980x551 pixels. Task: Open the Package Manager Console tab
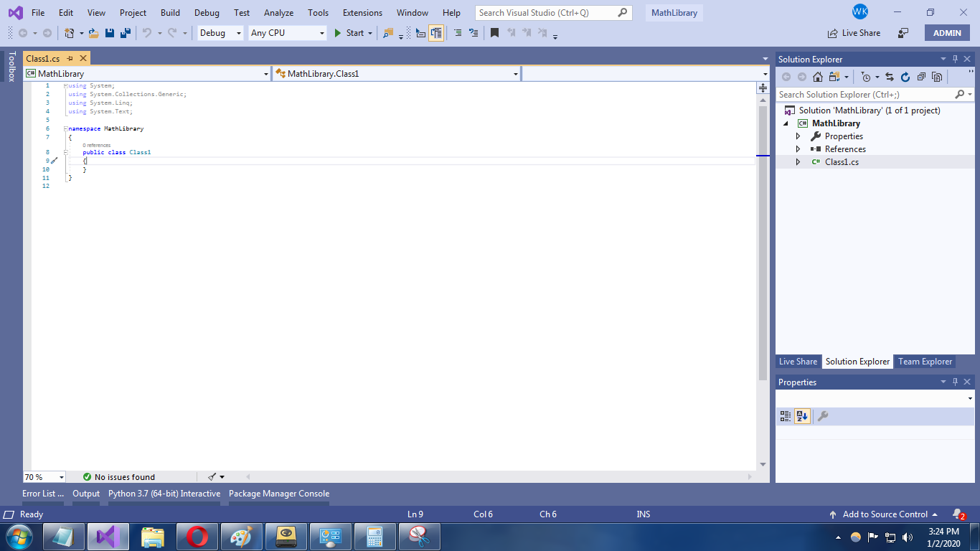coord(279,494)
